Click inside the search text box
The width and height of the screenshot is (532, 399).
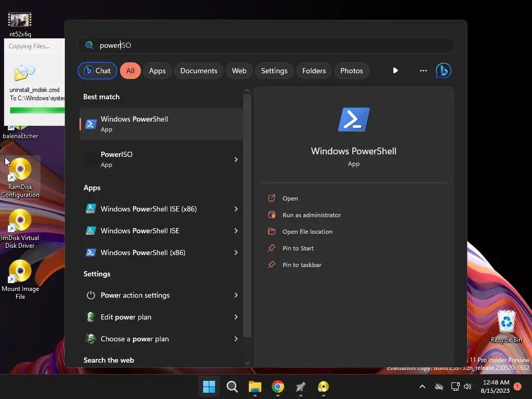(x=265, y=45)
